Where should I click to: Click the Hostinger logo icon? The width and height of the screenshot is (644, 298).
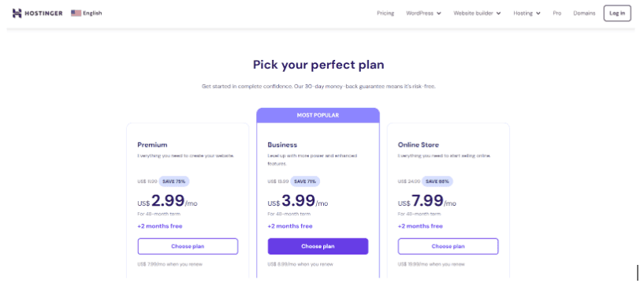click(x=17, y=13)
